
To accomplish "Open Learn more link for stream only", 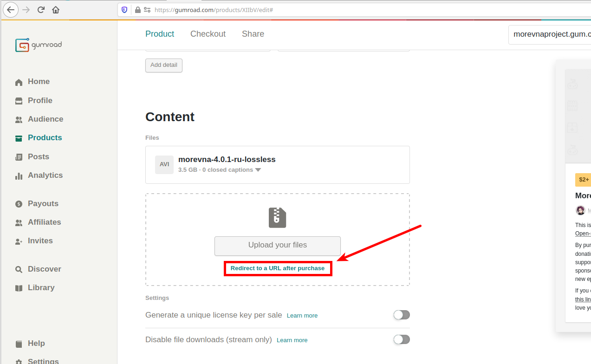I will click(292, 340).
